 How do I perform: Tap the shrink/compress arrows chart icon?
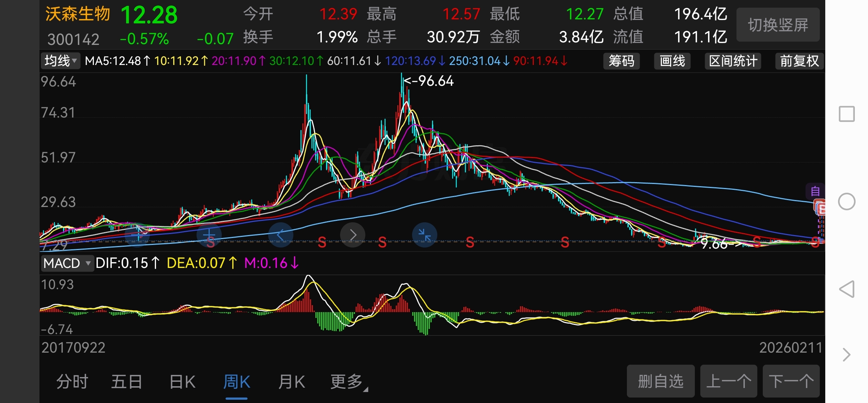(425, 235)
